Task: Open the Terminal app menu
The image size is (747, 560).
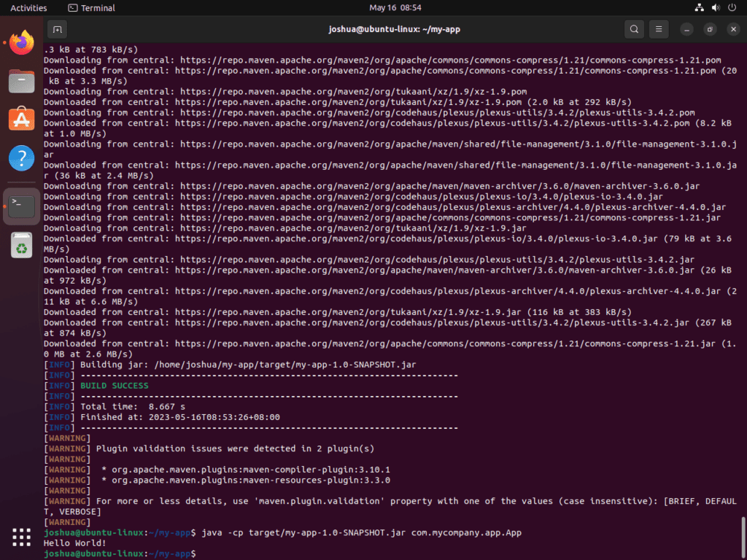Action: point(90,8)
